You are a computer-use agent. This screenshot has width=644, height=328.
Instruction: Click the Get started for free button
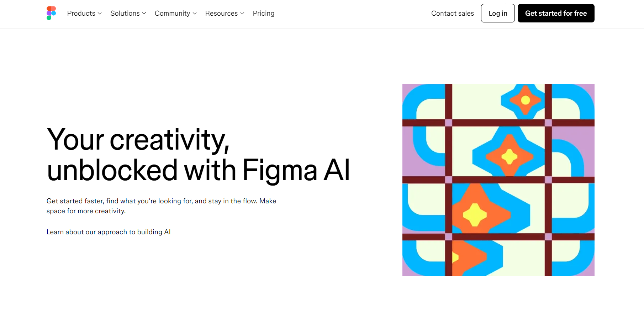pos(556,13)
